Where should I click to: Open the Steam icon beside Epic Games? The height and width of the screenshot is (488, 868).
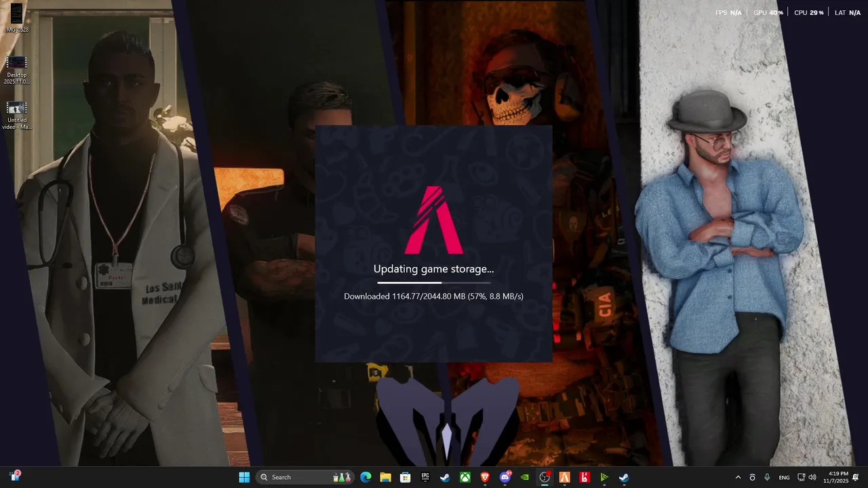coord(445,477)
